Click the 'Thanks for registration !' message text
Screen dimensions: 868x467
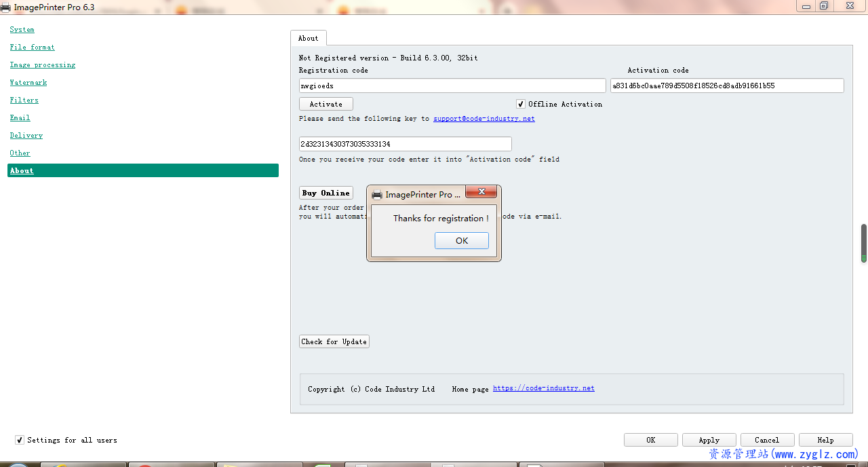[441, 219]
